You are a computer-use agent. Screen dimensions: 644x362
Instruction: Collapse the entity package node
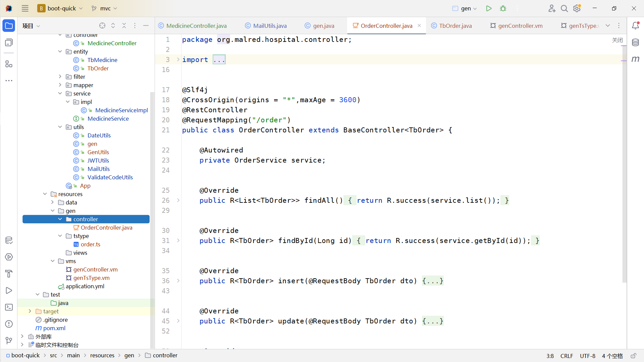click(60, 51)
